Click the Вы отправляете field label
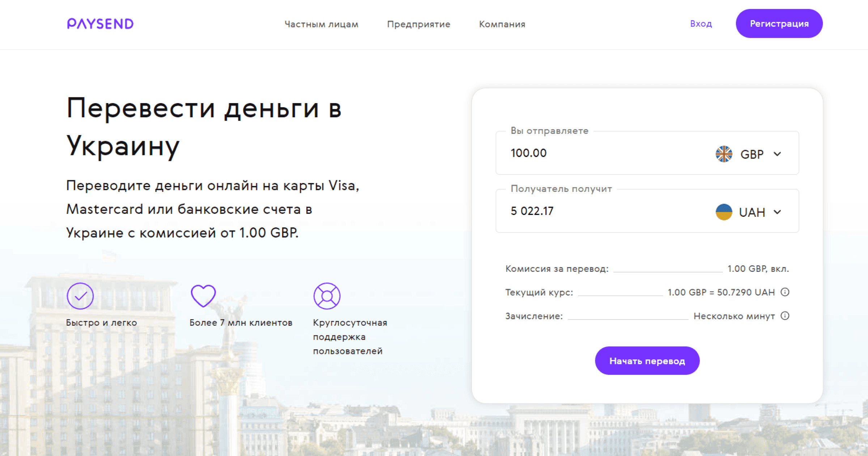 549,131
